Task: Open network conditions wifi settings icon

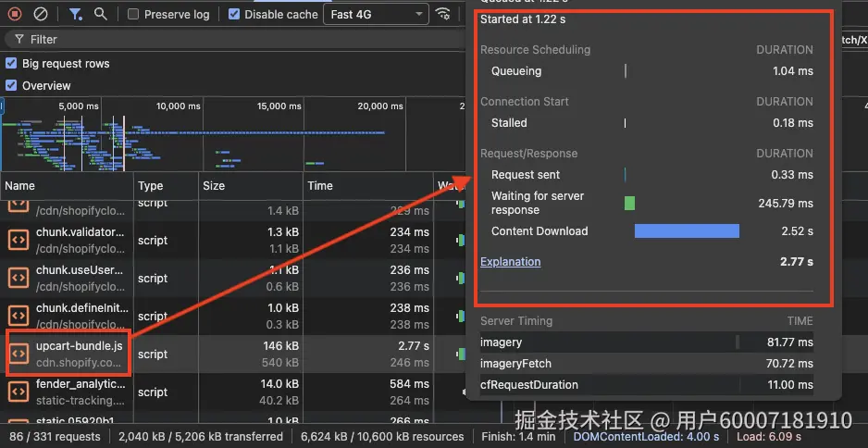Action: click(442, 14)
